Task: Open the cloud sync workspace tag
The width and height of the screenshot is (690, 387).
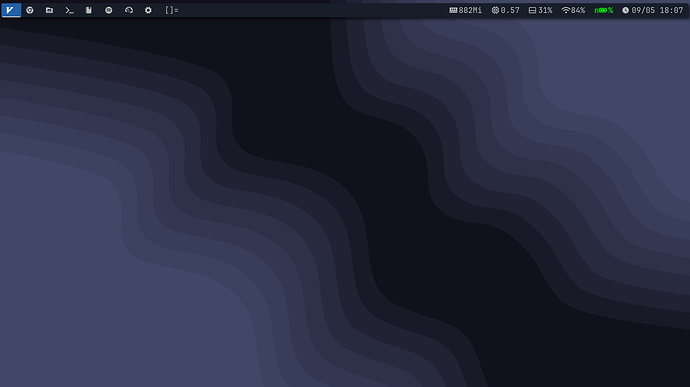Action: click(x=128, y=10)
